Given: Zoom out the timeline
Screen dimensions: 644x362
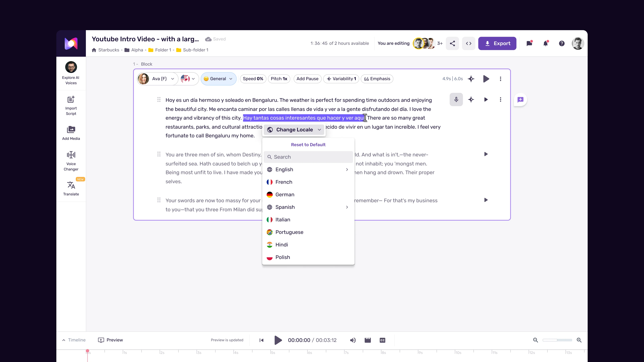Looking at the screenshot, I should 535,340.
